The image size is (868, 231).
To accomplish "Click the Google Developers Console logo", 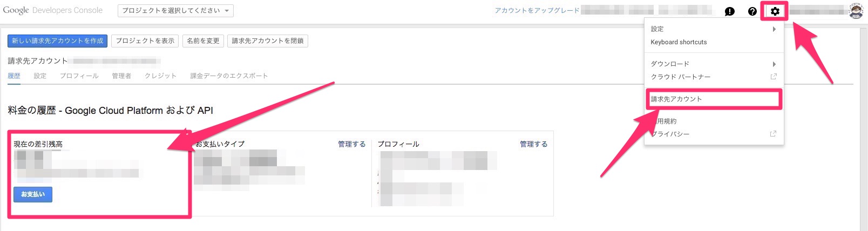I will click(x=53, y=10).
